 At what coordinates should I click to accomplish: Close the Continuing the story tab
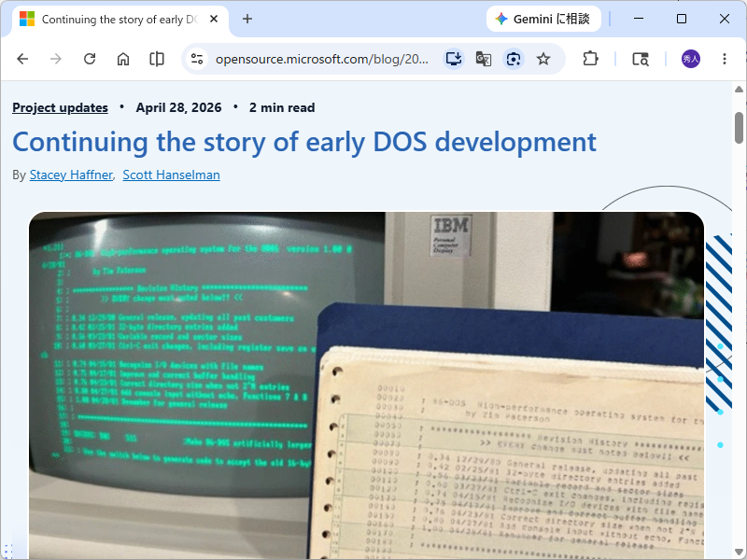click(x=214, y=19)
